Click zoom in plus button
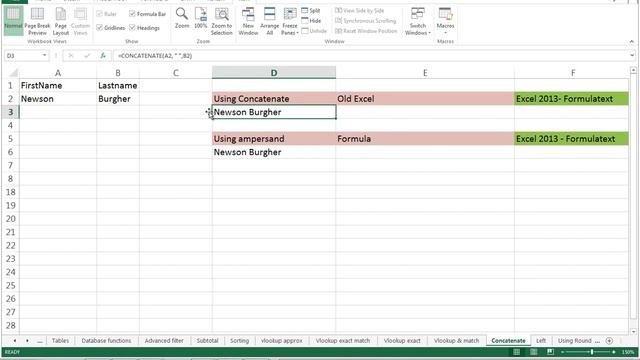The image size is (640, 360). (x=614, y=352)
